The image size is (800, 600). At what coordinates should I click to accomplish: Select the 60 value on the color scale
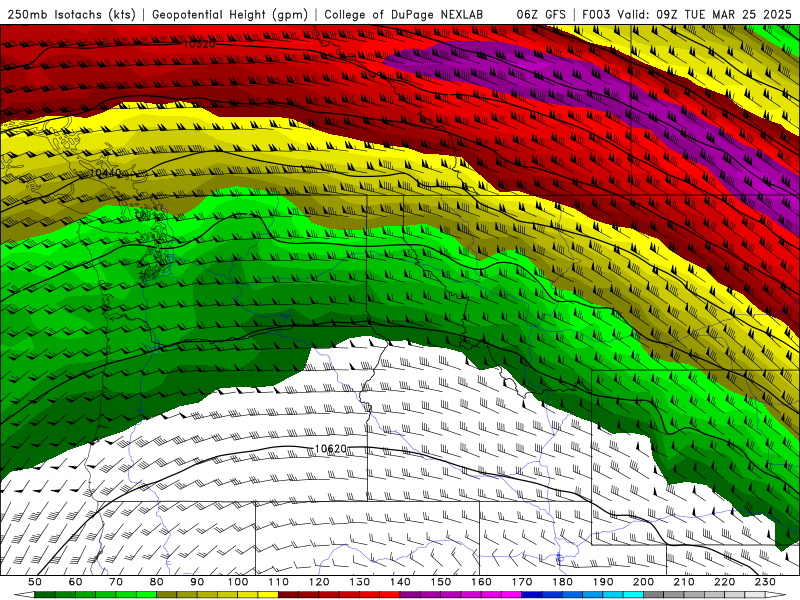[x=75, y=582]
